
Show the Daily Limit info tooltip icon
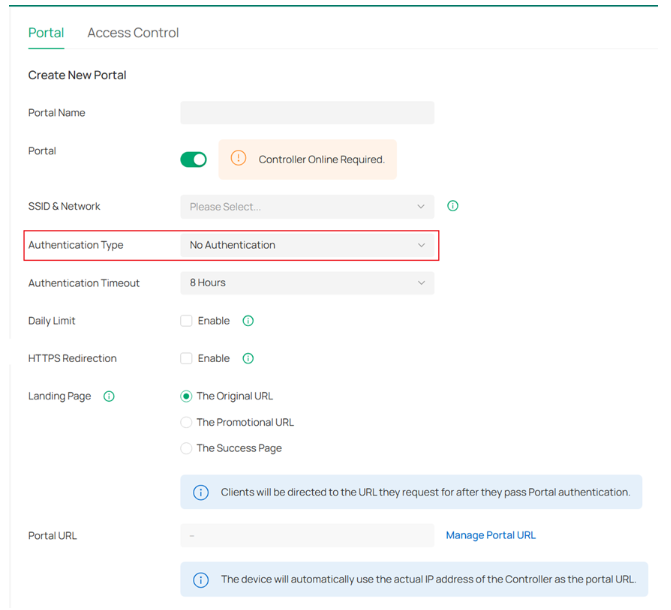click(248, 321)
